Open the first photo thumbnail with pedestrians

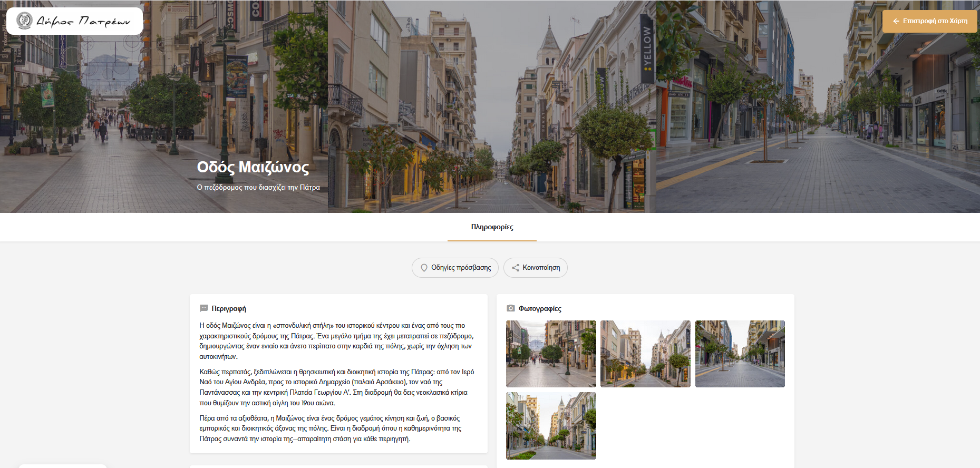pyautogui.click(x=551, y=354)
